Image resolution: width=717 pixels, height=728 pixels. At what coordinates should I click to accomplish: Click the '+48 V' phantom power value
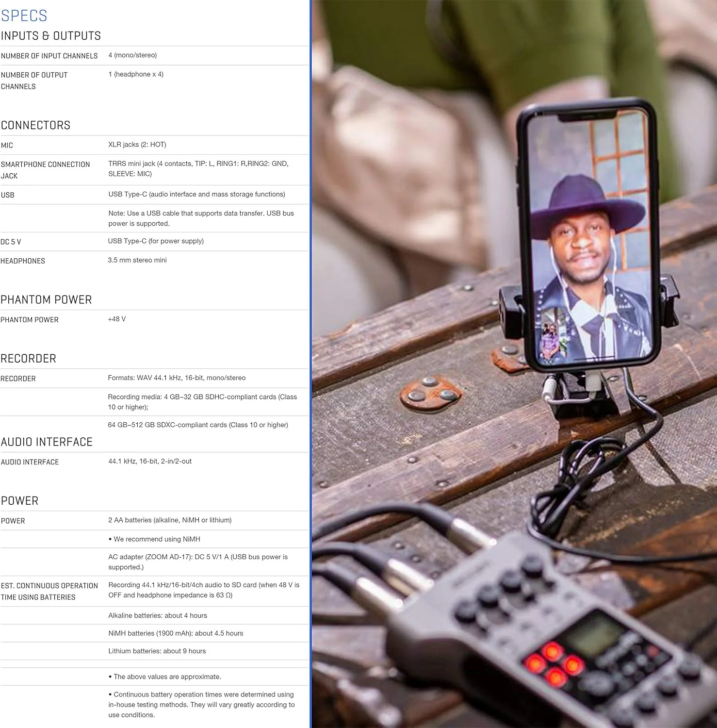pyautogui.click(x=116, y=319)
